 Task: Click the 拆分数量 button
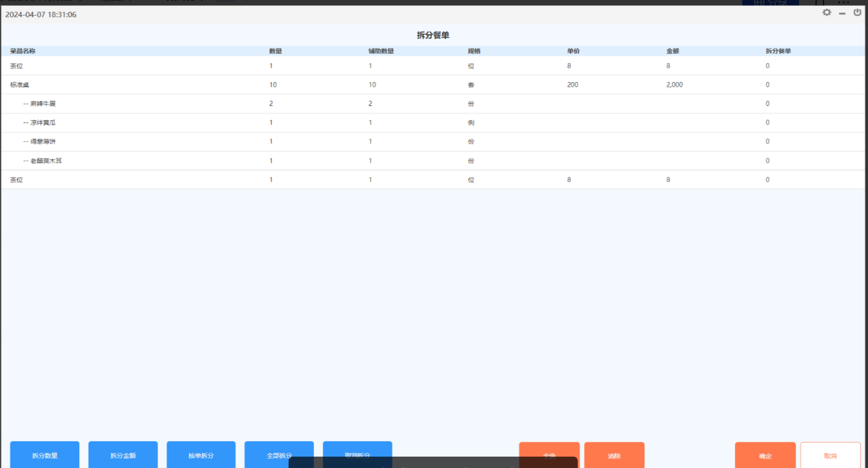coord(44,455)
